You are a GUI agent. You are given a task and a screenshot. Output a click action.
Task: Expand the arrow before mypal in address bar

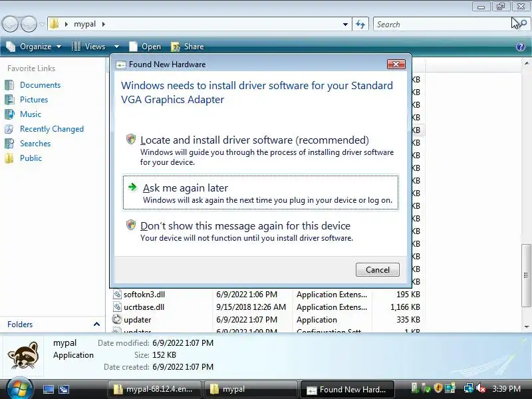coord(66,24)
